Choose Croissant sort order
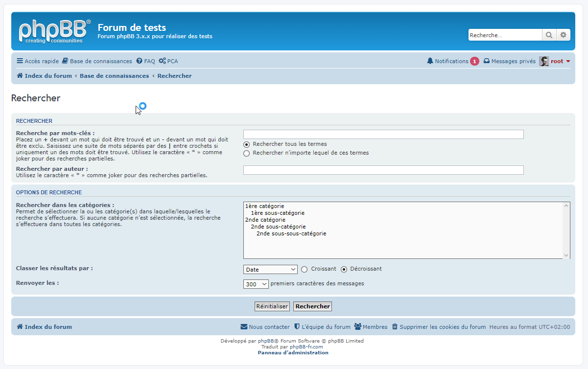Image resolution: width=588 pixels, height=369 pixels. tap(305, 269)
